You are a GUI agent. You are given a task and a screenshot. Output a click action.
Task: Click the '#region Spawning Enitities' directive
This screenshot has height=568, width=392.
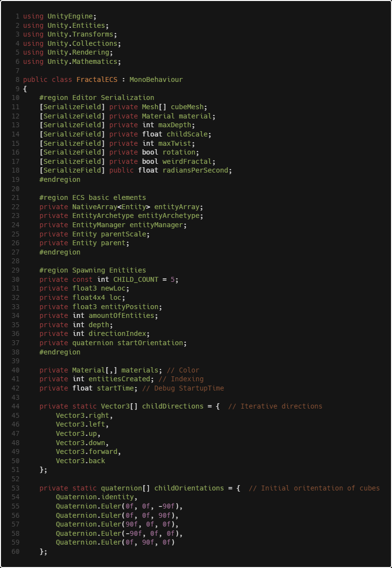point(93,270)
